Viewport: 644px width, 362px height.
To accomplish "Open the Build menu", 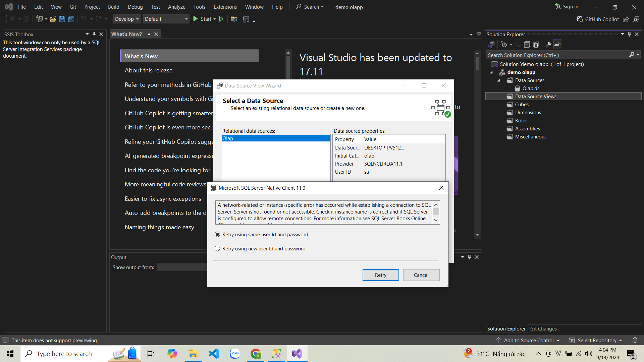I will tap(114, 7).
